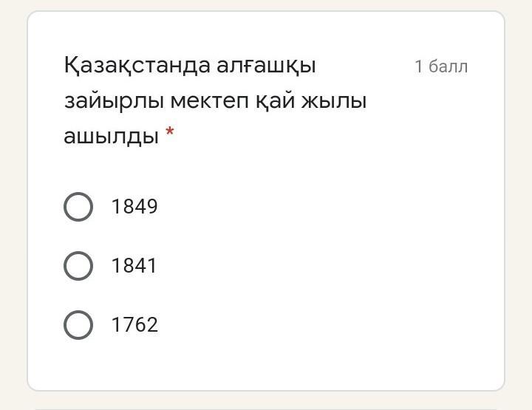Screen dimensions: 532x410
Task: Click the word 'Қазақстанда' in the heading
Action: point(137,66)
